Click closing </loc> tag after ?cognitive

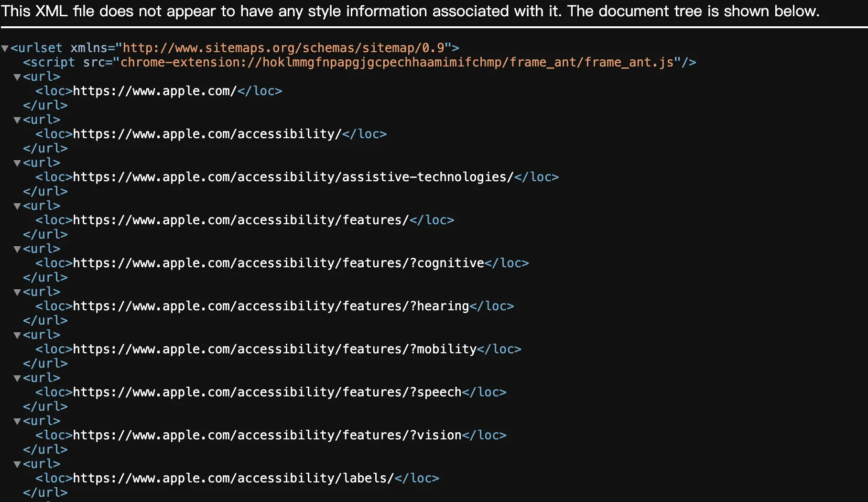pyautogui.click(x=507, y=263)
